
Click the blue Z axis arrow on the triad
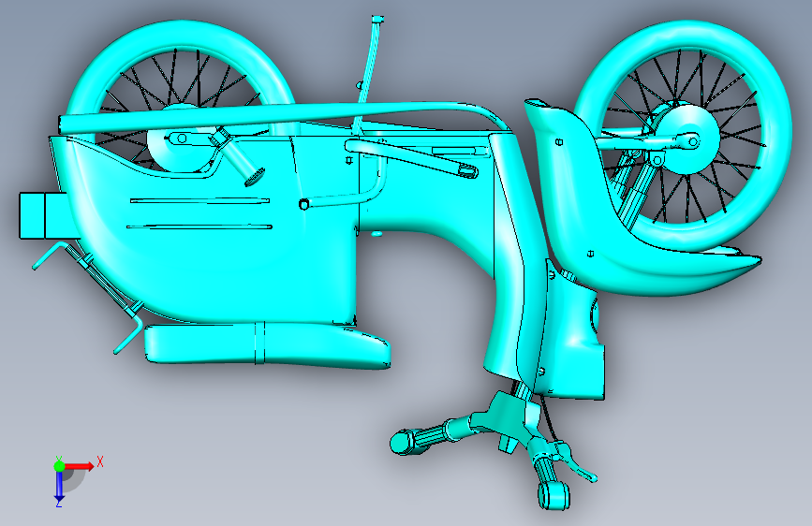pos(60,487)
